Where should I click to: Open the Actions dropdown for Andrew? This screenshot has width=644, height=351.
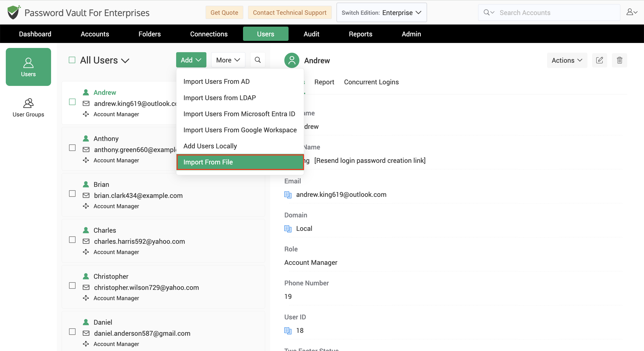click(x=567, y=60)
